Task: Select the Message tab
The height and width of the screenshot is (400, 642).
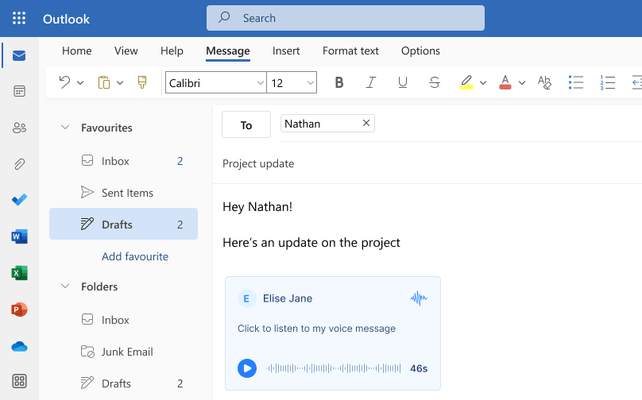Action: pyautogui.click(x=228, y=51)
